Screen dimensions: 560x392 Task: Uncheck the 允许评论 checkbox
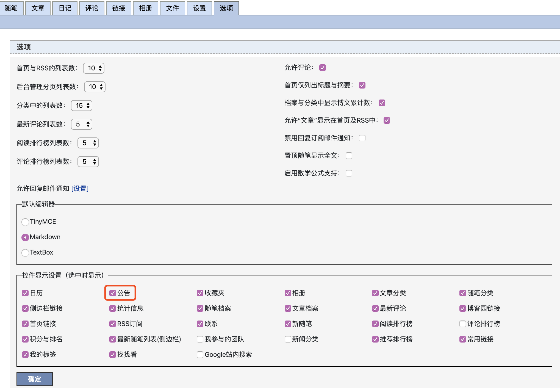[323, 68]
